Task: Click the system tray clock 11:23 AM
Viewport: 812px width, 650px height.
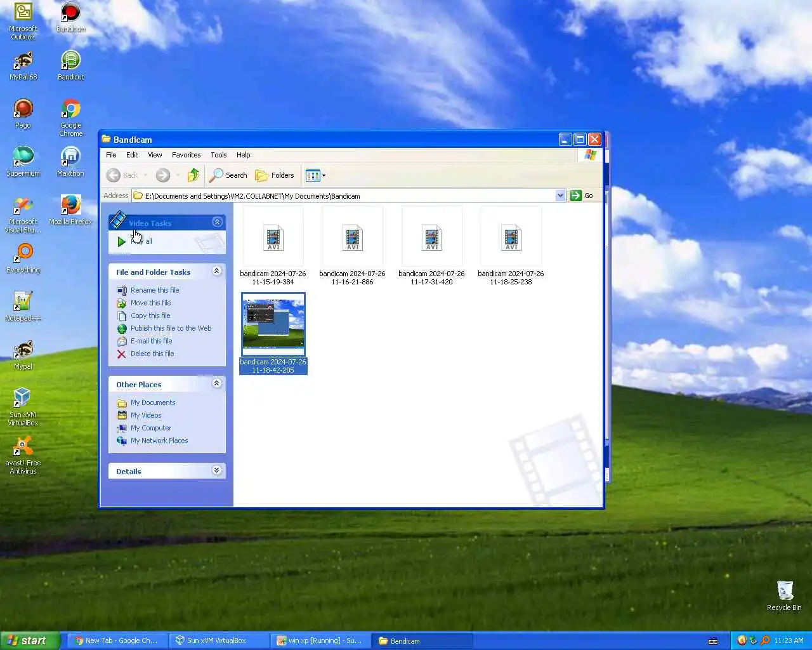Action: pos(789,640)
